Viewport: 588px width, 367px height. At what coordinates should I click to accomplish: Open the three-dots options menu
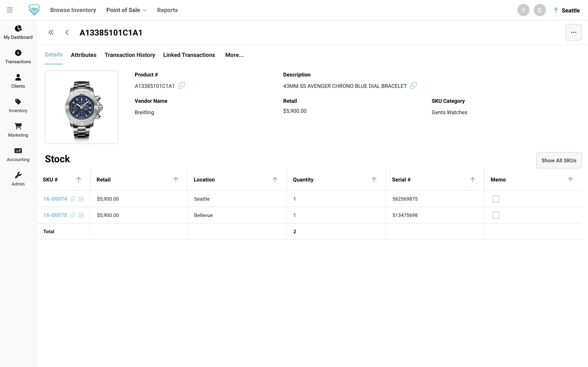click(x=573, y=33)
